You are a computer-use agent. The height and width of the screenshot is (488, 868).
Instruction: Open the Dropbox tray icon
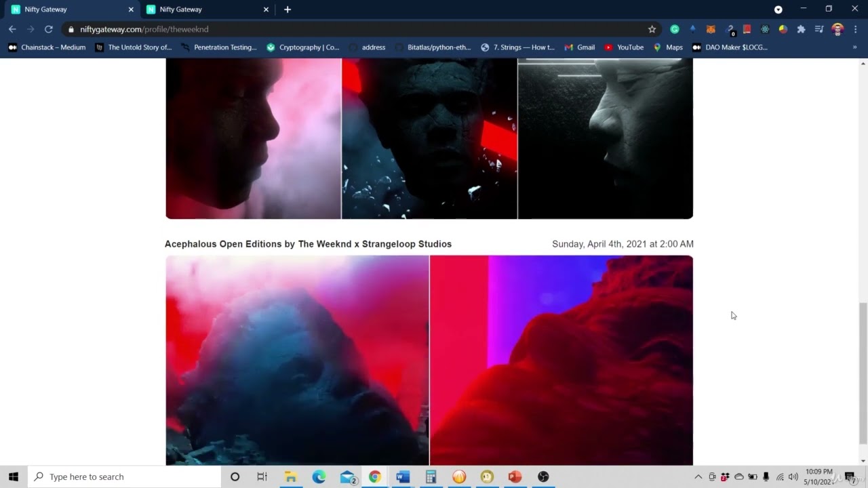[725, 476]
